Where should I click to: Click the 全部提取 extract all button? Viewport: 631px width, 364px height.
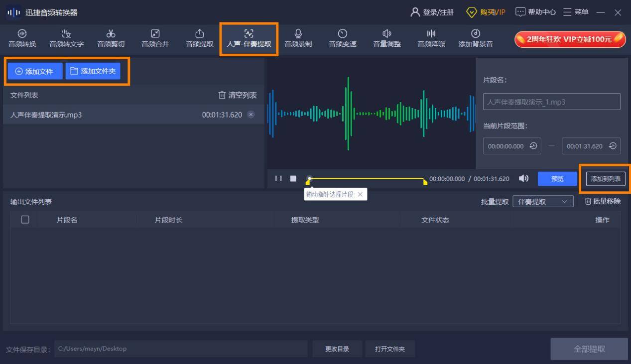[x=589, y=349]
